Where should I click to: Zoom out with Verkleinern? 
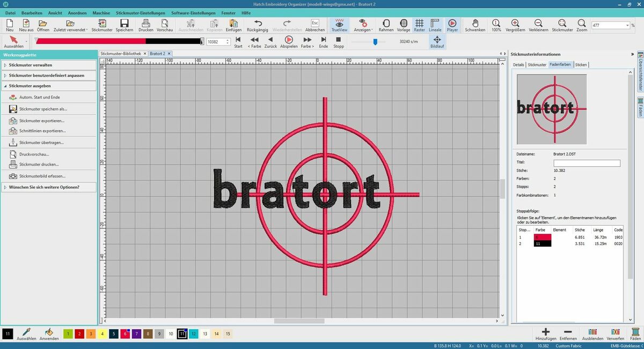coord(538,26)
